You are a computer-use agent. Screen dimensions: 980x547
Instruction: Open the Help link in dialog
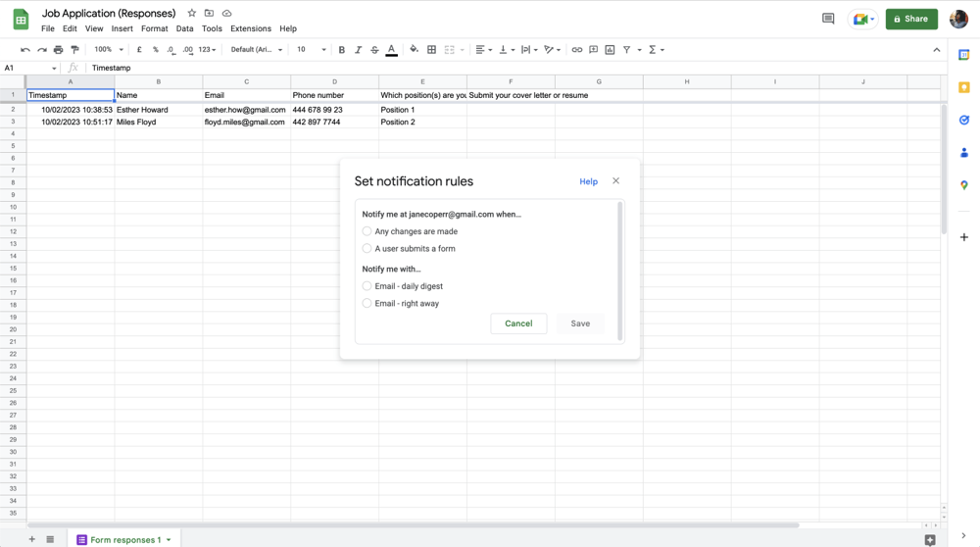[588, 181]
